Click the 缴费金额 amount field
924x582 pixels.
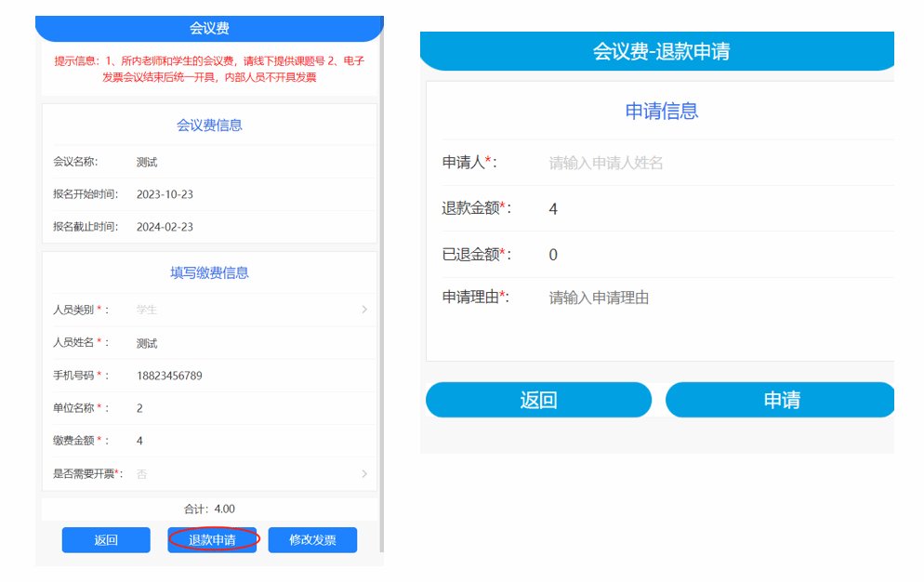coord(242,441)
